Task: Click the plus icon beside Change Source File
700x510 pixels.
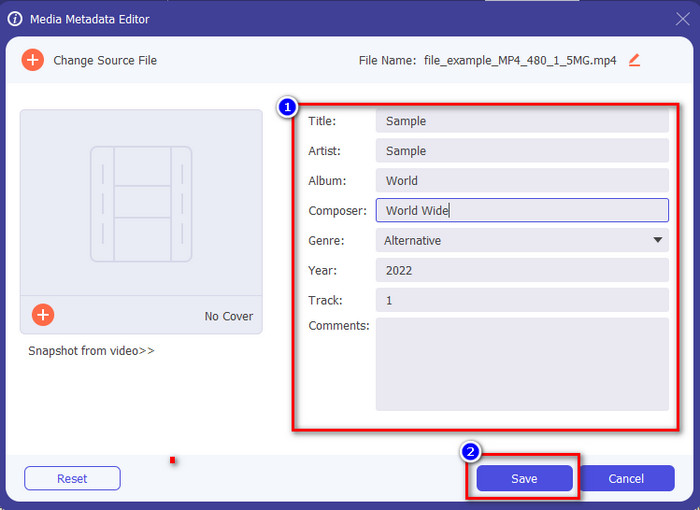Action: 33,60
